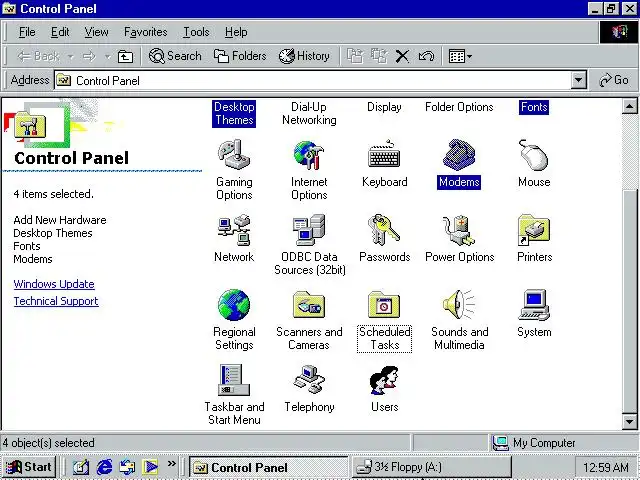This screenshot has width=640, height=480.
Task: Open the Network icon
Action: 234,230
